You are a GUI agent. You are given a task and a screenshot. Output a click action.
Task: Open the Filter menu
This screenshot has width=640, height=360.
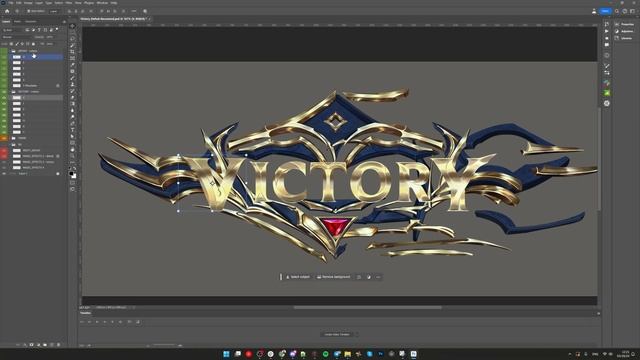69,3
